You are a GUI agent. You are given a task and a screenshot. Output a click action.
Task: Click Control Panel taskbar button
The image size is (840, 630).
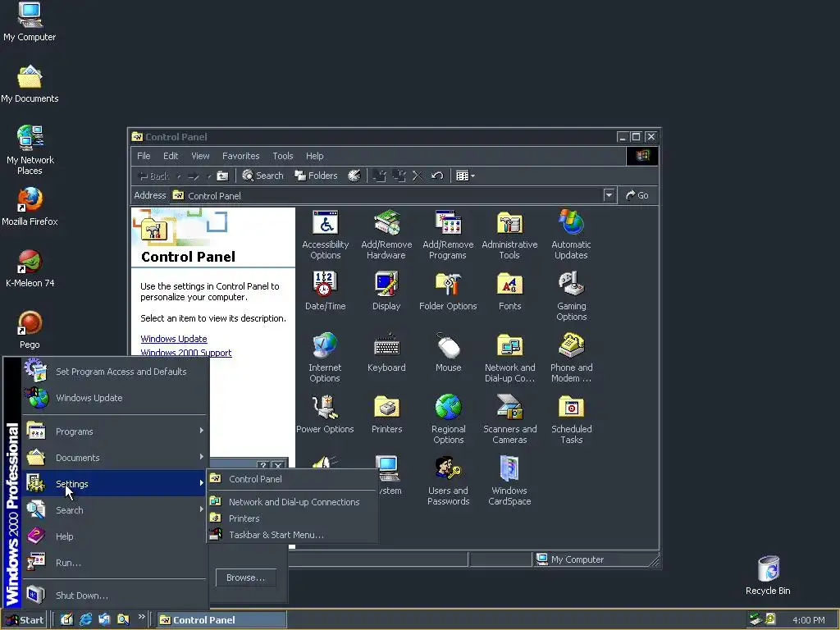(x=221, y=620)
